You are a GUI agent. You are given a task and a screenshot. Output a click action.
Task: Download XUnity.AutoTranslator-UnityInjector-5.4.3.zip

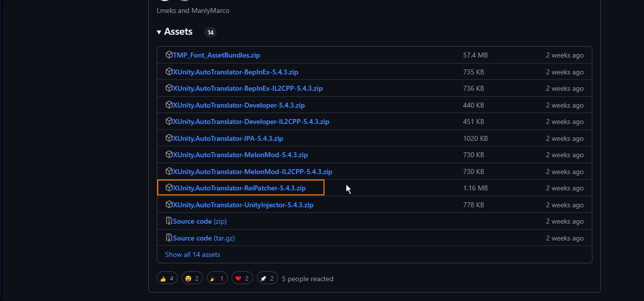(x=243, y=205)
